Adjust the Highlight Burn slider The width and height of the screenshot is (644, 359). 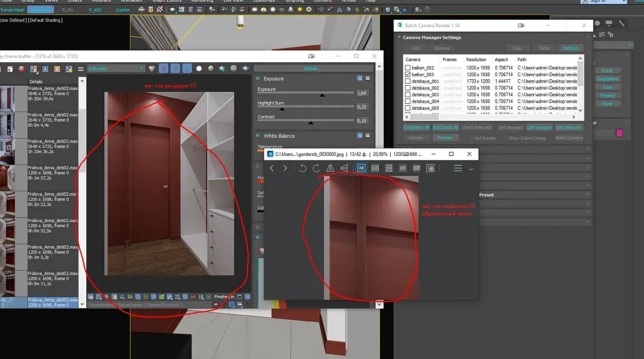click(306, 107)
